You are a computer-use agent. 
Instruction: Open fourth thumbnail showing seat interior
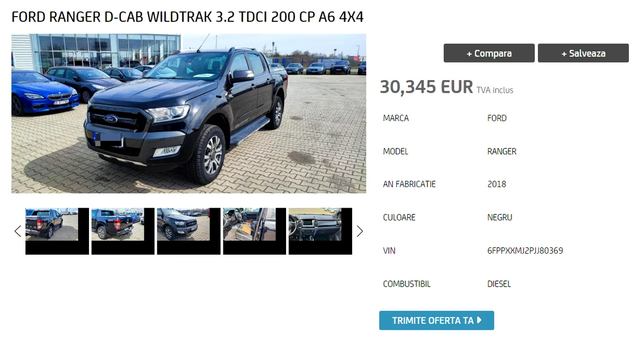coord(254,231)
